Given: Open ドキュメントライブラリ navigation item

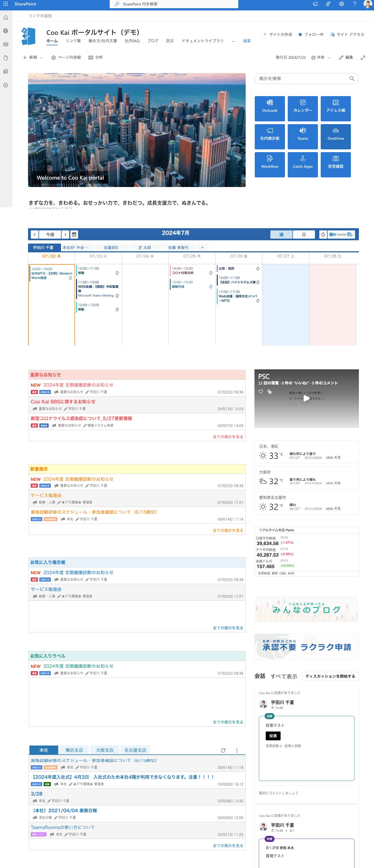Looking at the screenshot, I should click(x=203, y=41).
